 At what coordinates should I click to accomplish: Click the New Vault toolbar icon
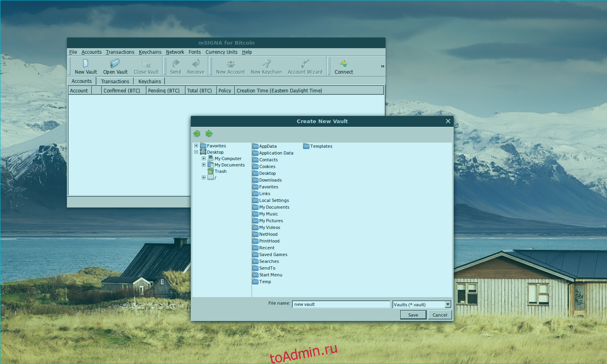[86, 63]
